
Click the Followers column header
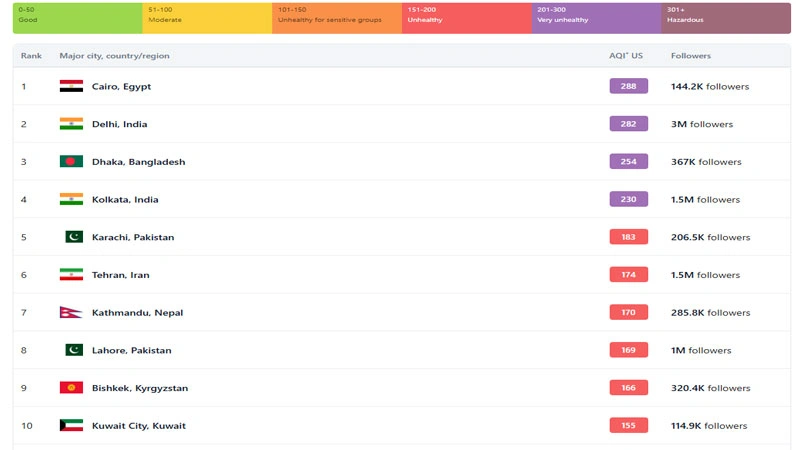point(691,56)
